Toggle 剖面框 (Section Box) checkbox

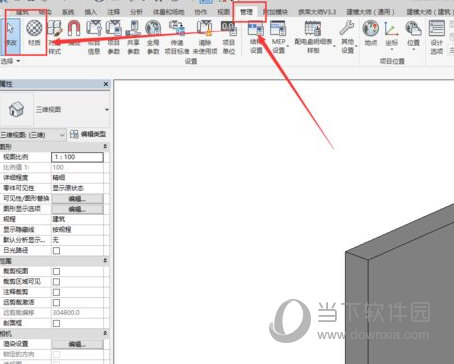[56, 323]
